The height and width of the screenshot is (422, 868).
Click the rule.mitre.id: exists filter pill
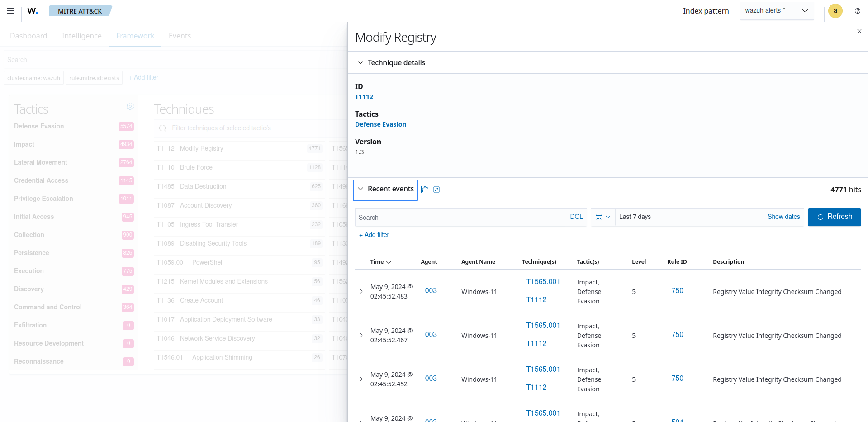pos(94,78)
